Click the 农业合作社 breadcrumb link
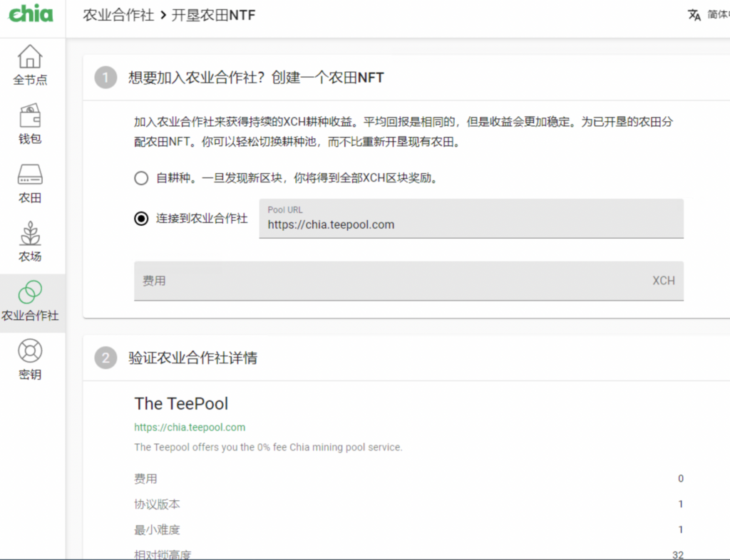 click(118, 15)
